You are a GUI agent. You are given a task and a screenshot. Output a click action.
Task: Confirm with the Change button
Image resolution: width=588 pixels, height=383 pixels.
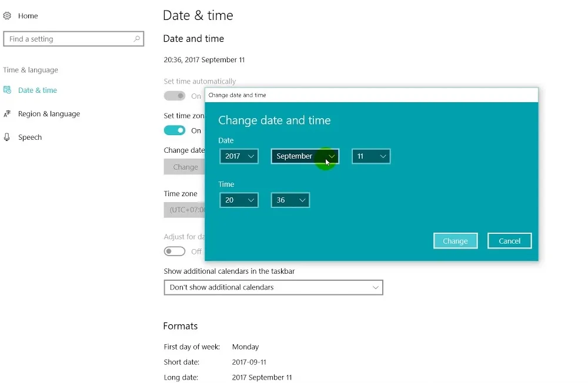pyautogui.click(x=455, y=240)
